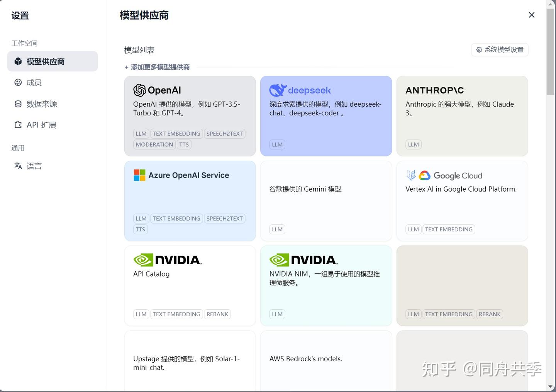
Task: Click the OpenAI logo icon
Action: coord(139,90)
